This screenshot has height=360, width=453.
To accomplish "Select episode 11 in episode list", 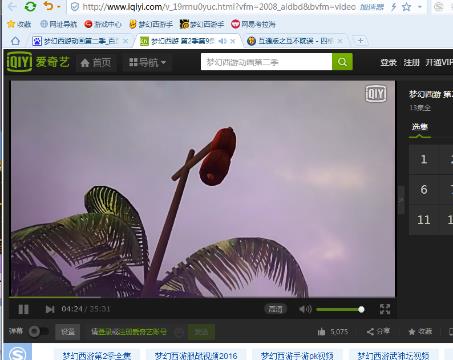I will pyautogui.click(x=424, y=220).
